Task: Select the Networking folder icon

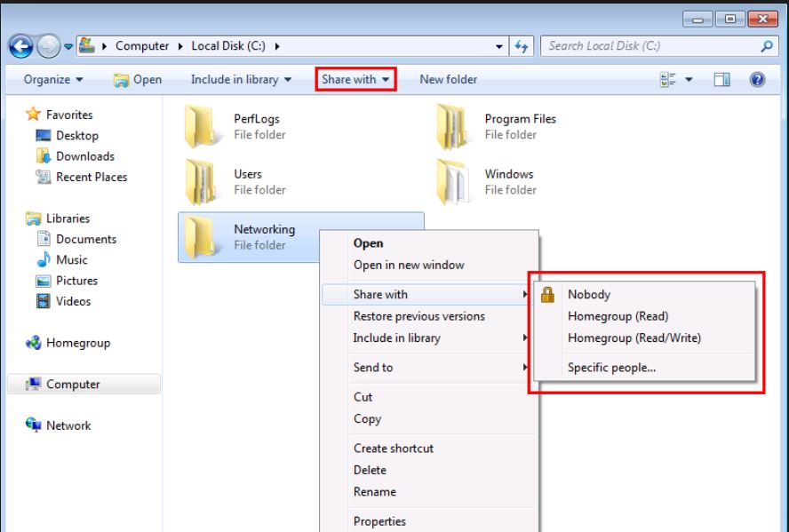Action: (202, 237)
